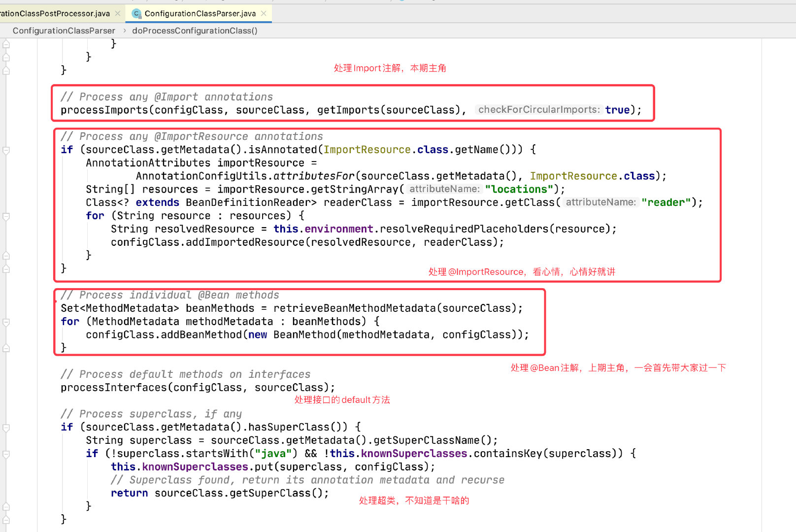The image size is (796, 532).
Task: Click '// Process default methods on interfaces' comment
Action: coord(186,374)
